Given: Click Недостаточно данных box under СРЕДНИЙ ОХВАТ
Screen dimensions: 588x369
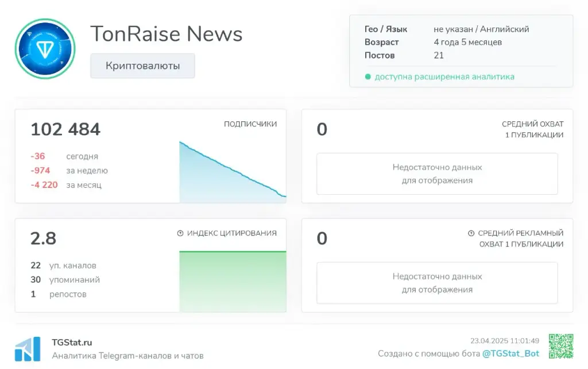Looking at the screenshot, I should tap(437, 174).
